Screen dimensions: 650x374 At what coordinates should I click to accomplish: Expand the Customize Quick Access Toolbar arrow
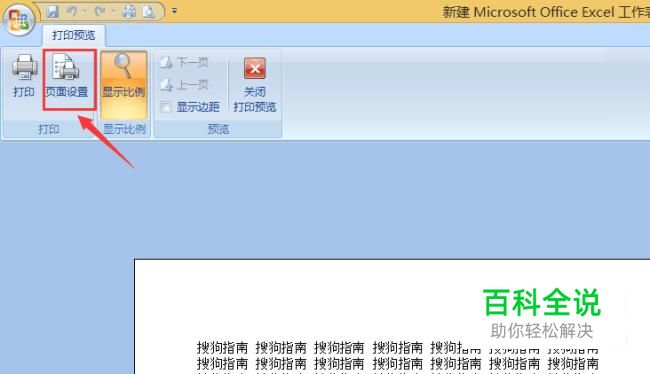click(x=175, y=11)
